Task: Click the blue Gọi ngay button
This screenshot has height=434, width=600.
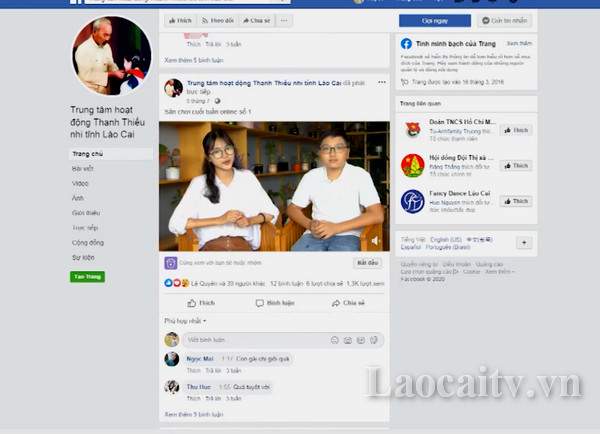Action: click(435, 21)
